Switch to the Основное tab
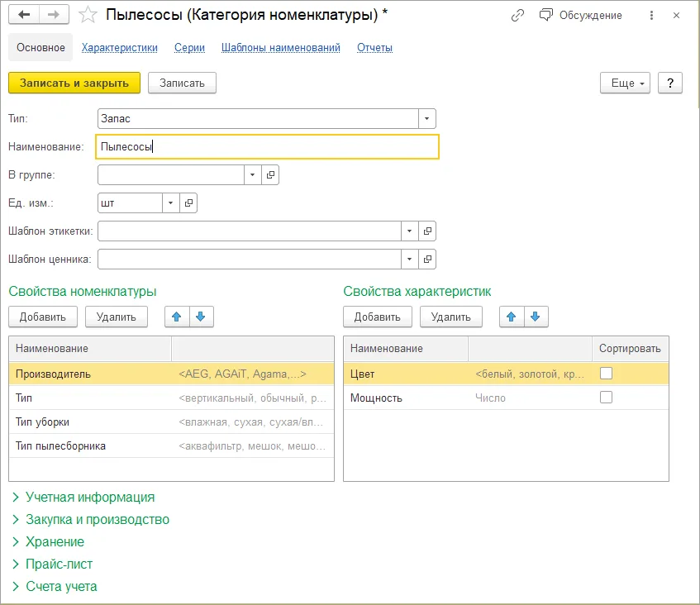This screenshot has width=700, height=605. [40, 47]
